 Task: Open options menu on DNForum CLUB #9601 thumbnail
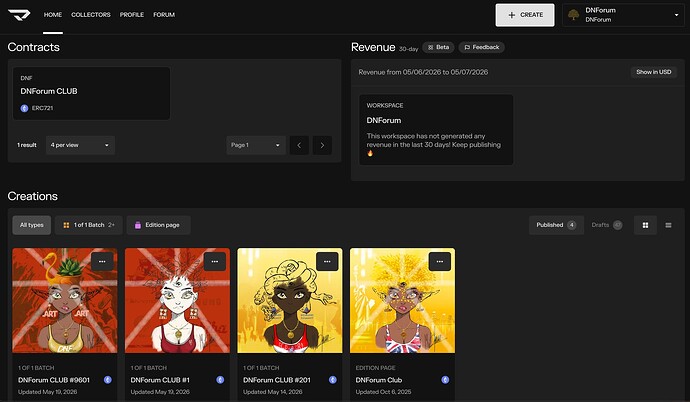click(102, 261)
